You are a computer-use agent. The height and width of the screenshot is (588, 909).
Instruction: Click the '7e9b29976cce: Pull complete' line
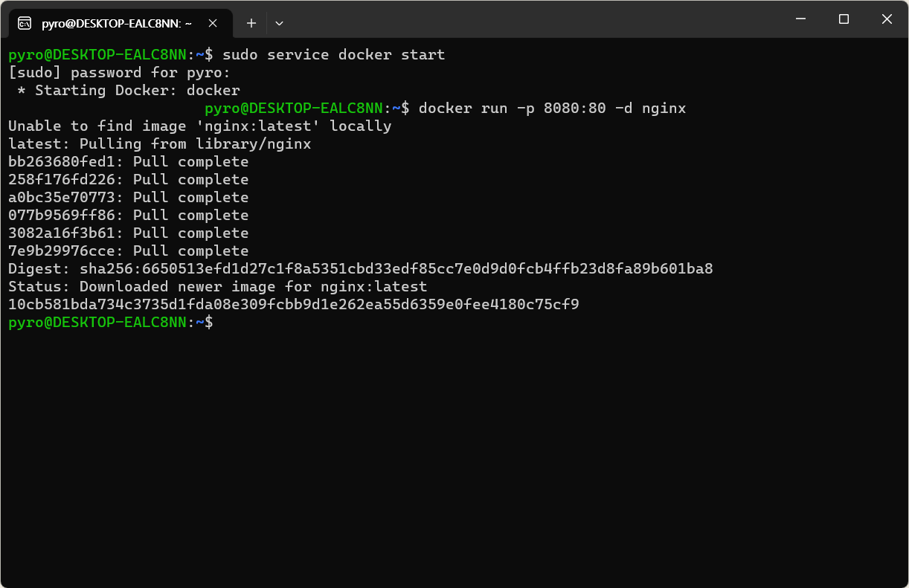129,251
